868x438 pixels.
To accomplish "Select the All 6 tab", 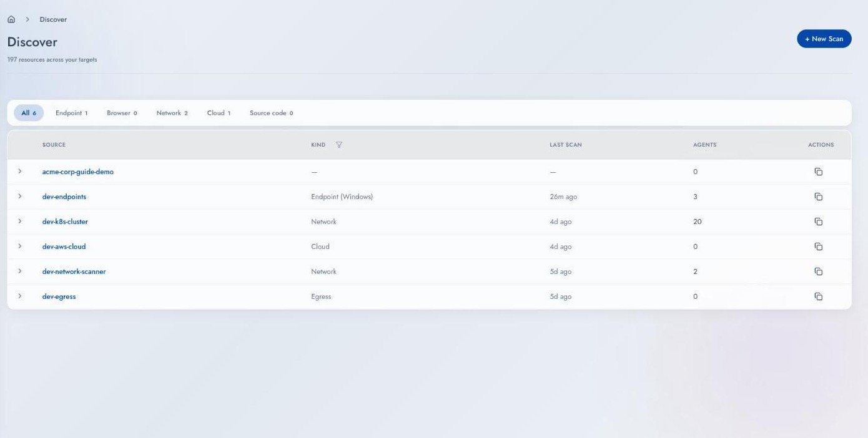I will point(29,113).
